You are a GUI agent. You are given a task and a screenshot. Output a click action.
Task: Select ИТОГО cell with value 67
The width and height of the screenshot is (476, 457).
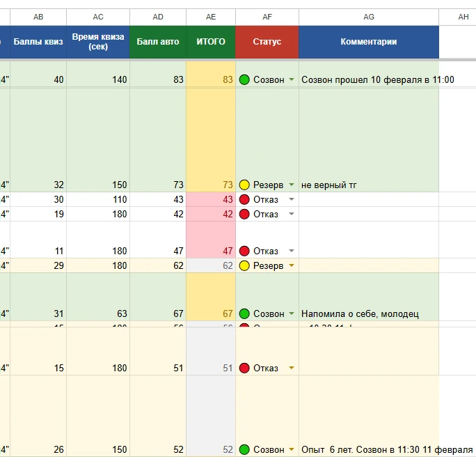click(211, 297)
